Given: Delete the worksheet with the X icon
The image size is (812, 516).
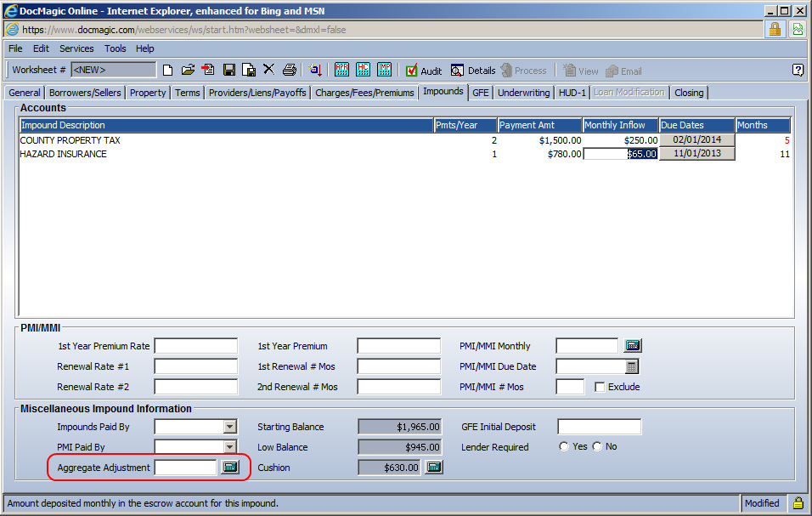Looking at the screenshot, I should [268, 70].
